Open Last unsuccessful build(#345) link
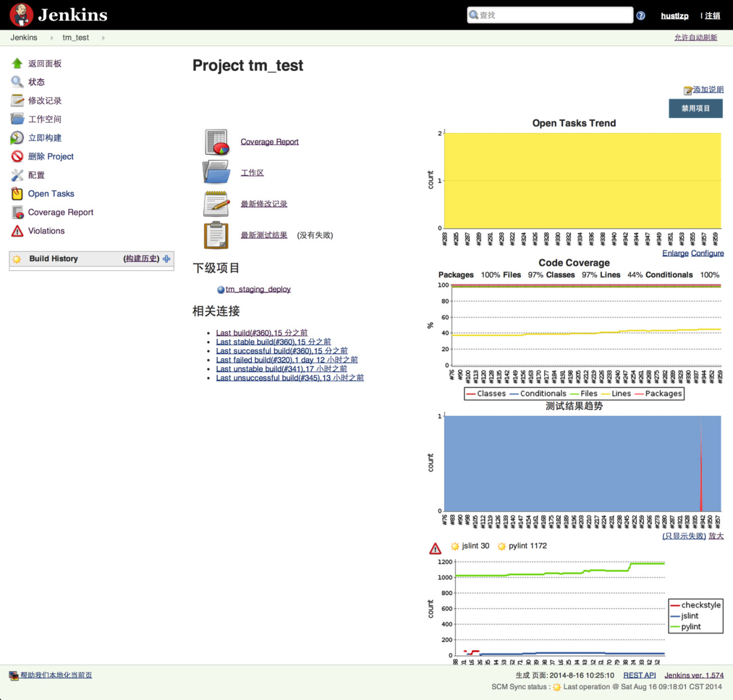Screen dimensions: 733x700 (290, 378)
